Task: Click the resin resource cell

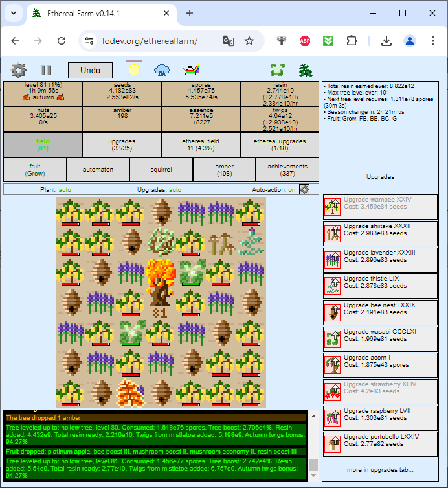Action: 280,94
